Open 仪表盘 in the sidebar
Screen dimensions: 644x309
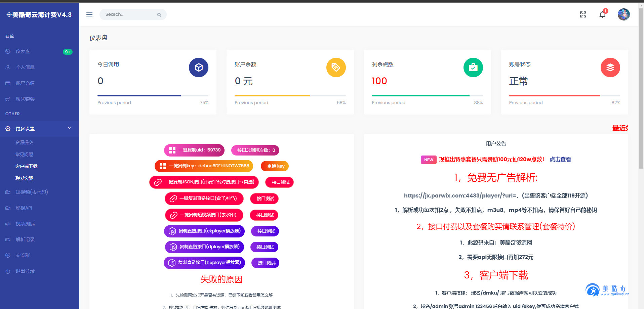[40, 51]
